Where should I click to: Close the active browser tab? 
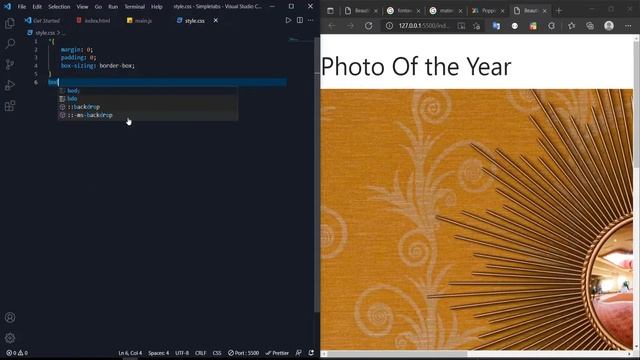pyautogui.click(x=544, y=11)
